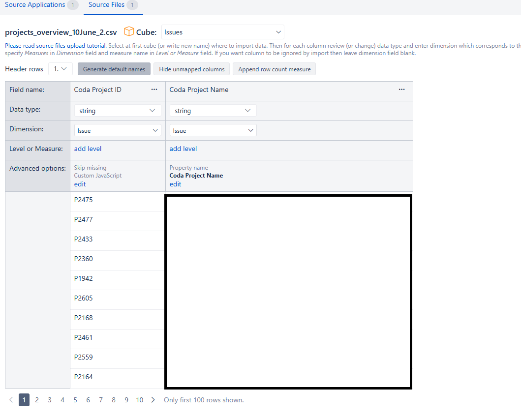Click the projects_overview_10June_2.csv file name

coord(61,32)
